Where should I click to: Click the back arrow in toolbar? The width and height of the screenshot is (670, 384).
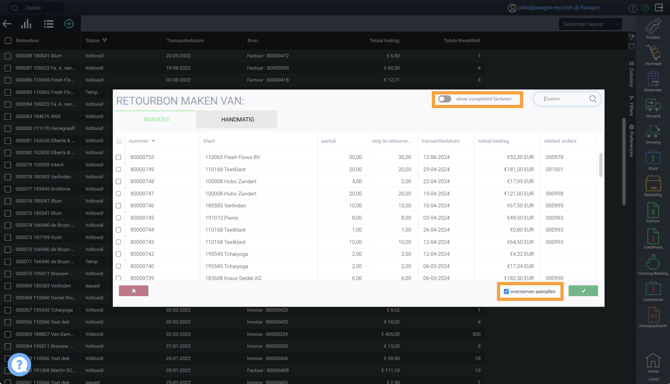[x=7, y=24]
